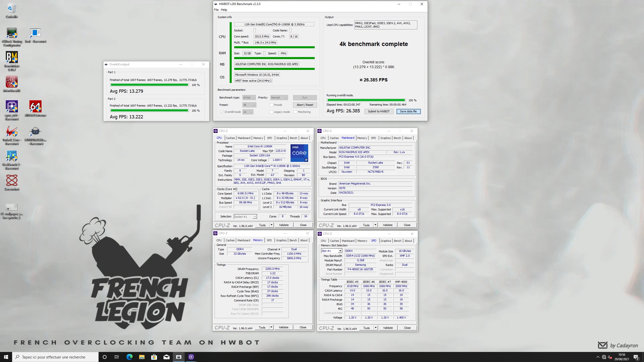Viewport: 644px width, 362px height.
Task: Open Microsoft Store from taskbar
Action: point(154,357)
